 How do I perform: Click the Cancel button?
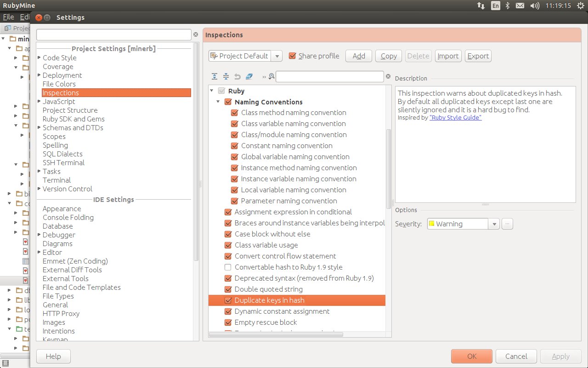coord(516,356)
